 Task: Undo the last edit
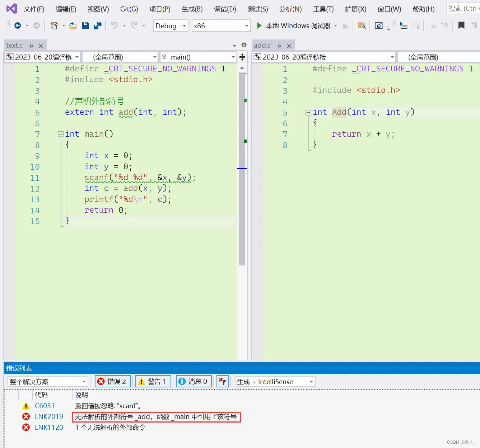click(x=115, y=25)
